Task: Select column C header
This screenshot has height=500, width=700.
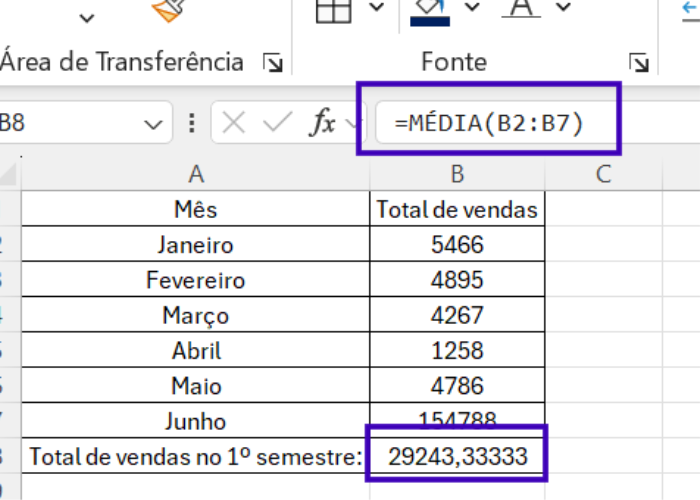Action: coord(603,174)
